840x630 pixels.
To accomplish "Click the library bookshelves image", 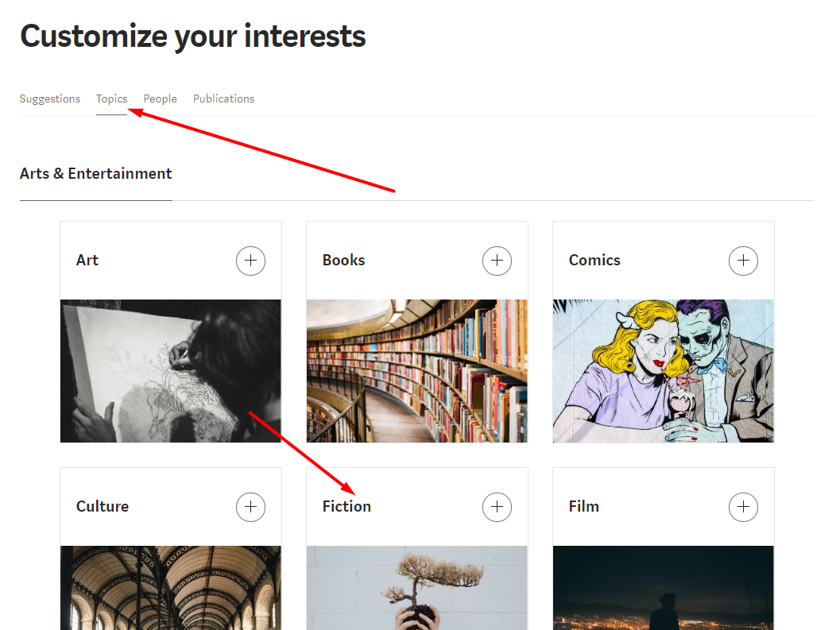I will (417, 371).
